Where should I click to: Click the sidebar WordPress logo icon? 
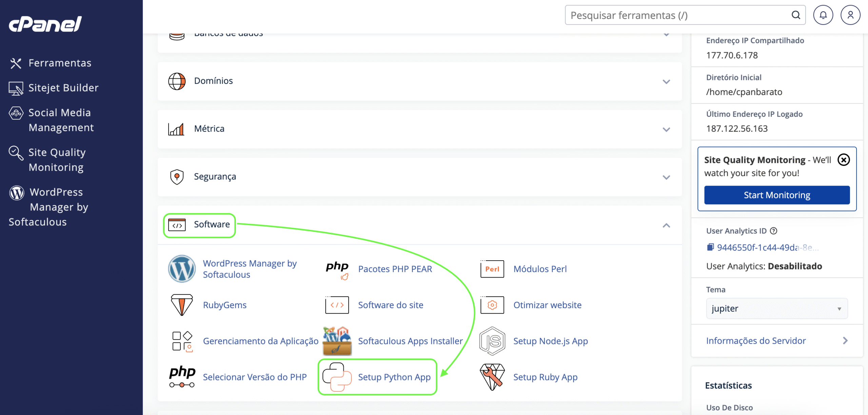(x=17, y=193)
